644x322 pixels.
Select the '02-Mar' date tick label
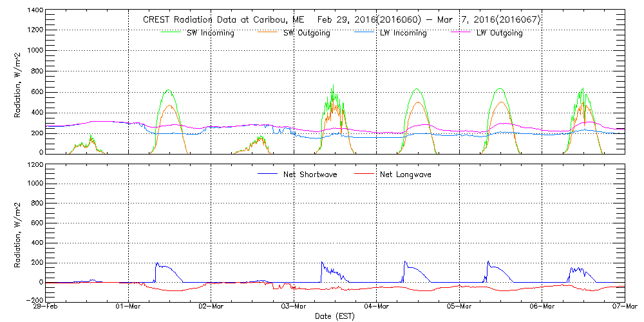point(211,307)
